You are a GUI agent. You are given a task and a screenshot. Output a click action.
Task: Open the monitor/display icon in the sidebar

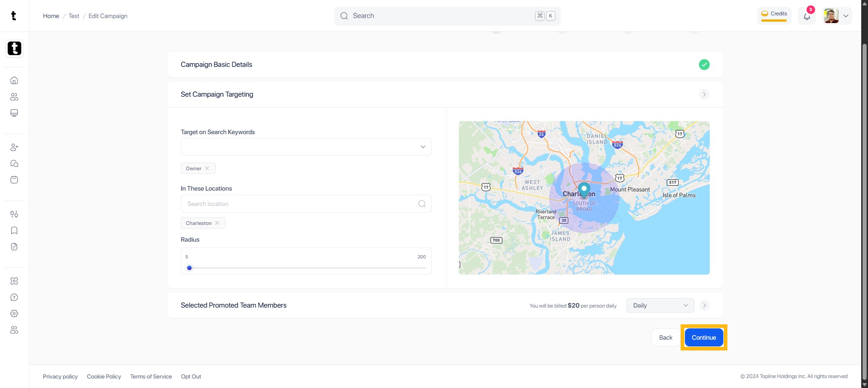[14, 113]
